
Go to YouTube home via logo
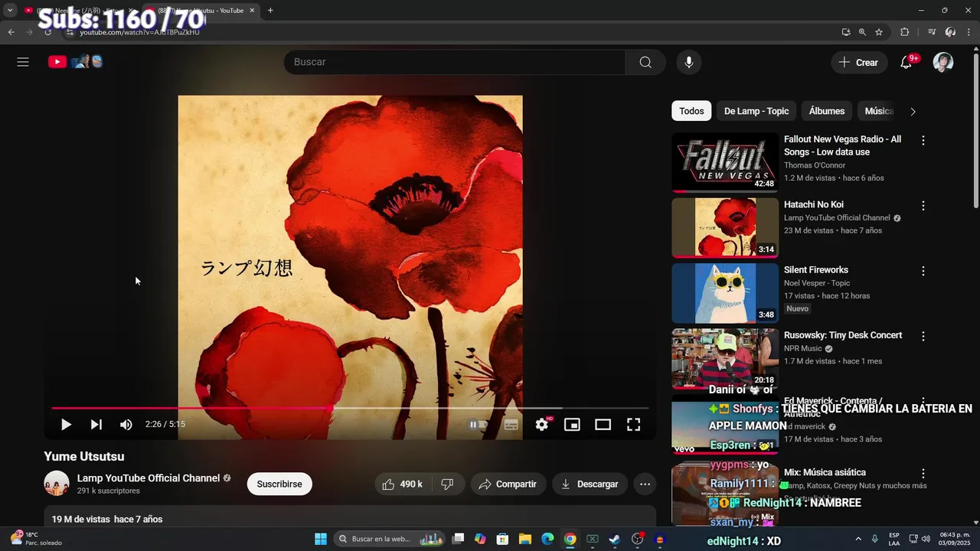click(75, 62)
